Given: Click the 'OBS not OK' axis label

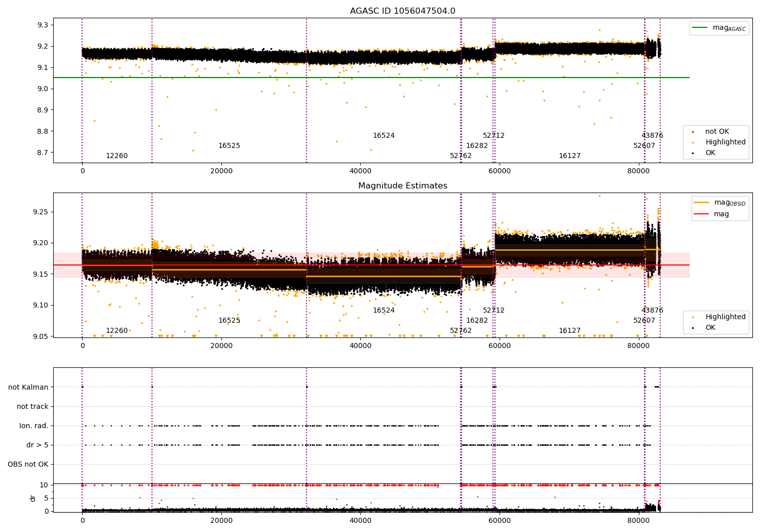Looking at the screenshot, I should pos(28,465).
